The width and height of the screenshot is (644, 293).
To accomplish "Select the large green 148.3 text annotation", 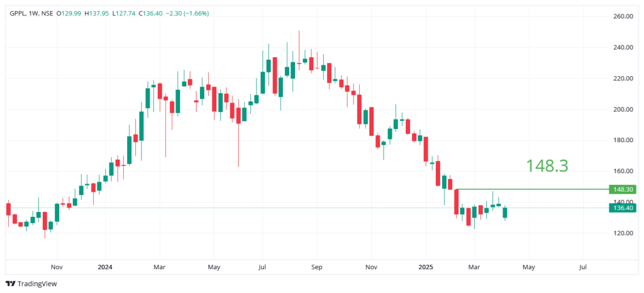I will (547, 166).
